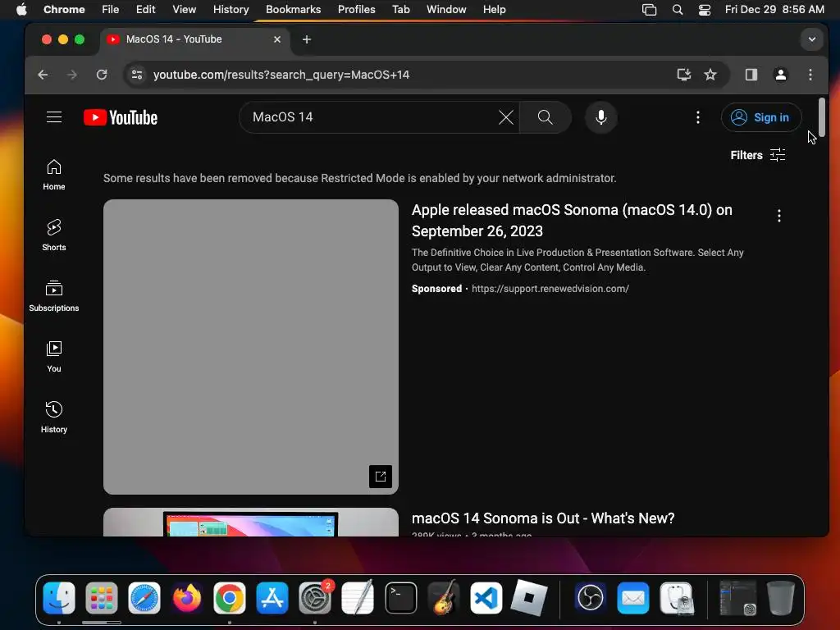Open the sponsored macOS Sonoma title link
Image resolution: width=840 pixels, height=630 pixels.
572,220
